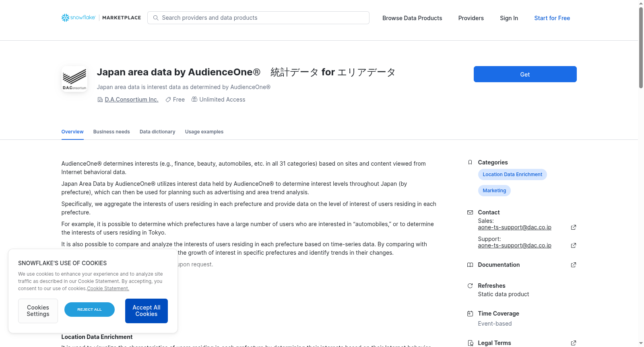Screen dimensions: 644x347
Task: Open the Documentation external link icon
Action: coord(574,265)
